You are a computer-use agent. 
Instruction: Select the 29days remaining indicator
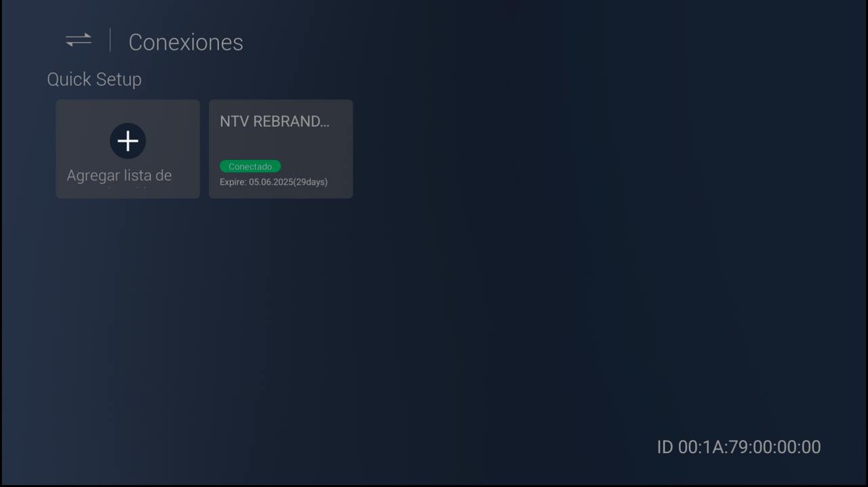[x=311, y=182]
